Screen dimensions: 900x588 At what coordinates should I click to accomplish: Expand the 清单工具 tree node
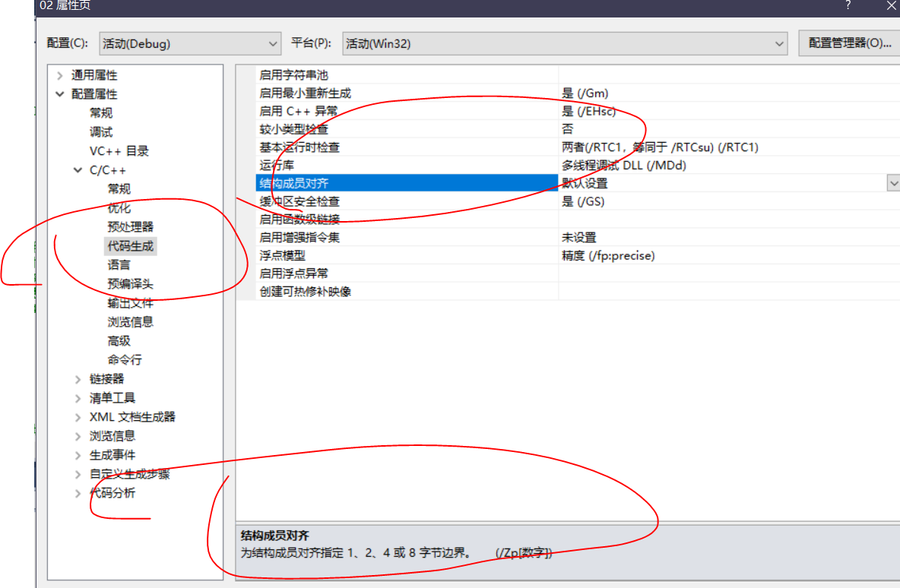78,397
